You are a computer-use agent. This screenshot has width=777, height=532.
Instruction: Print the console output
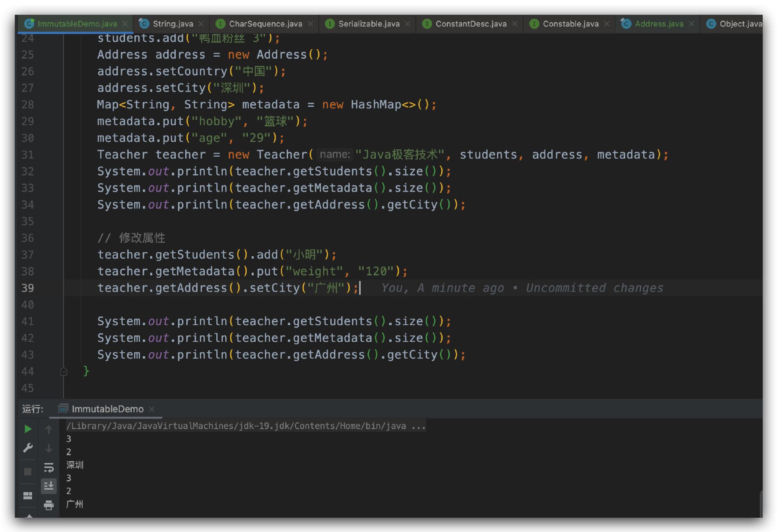coord(49,505)
